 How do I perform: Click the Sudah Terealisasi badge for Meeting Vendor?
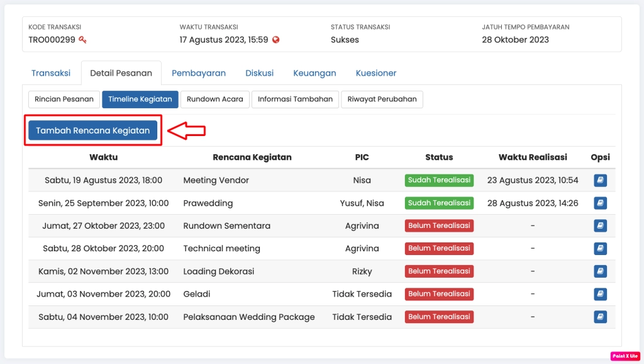coord(439,180)
